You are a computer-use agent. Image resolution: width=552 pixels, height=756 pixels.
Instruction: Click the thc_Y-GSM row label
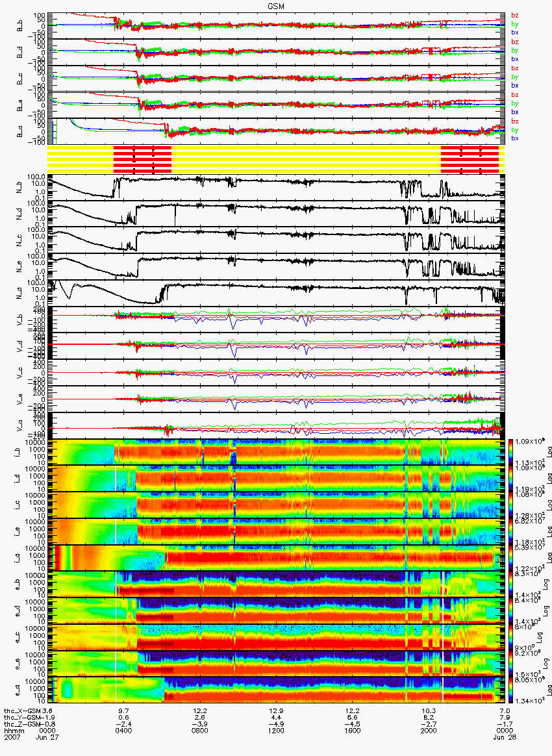coord(22,718)
